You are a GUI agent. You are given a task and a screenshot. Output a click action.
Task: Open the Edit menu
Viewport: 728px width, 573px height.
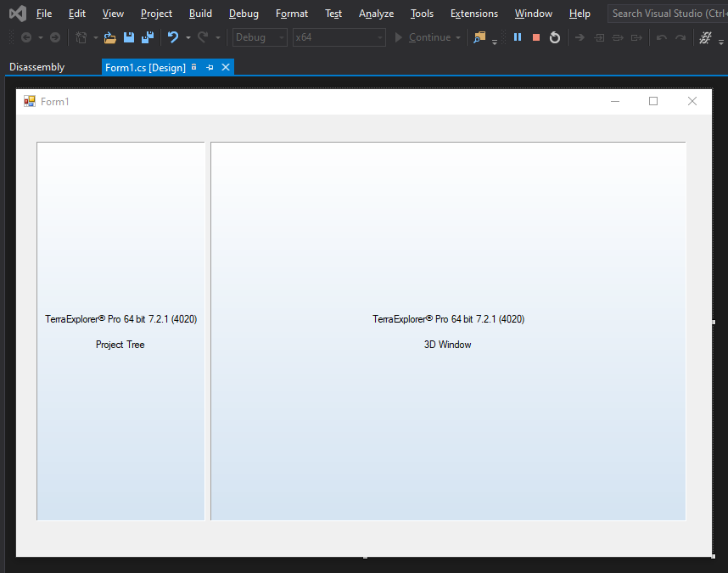(x=77, y=14)
